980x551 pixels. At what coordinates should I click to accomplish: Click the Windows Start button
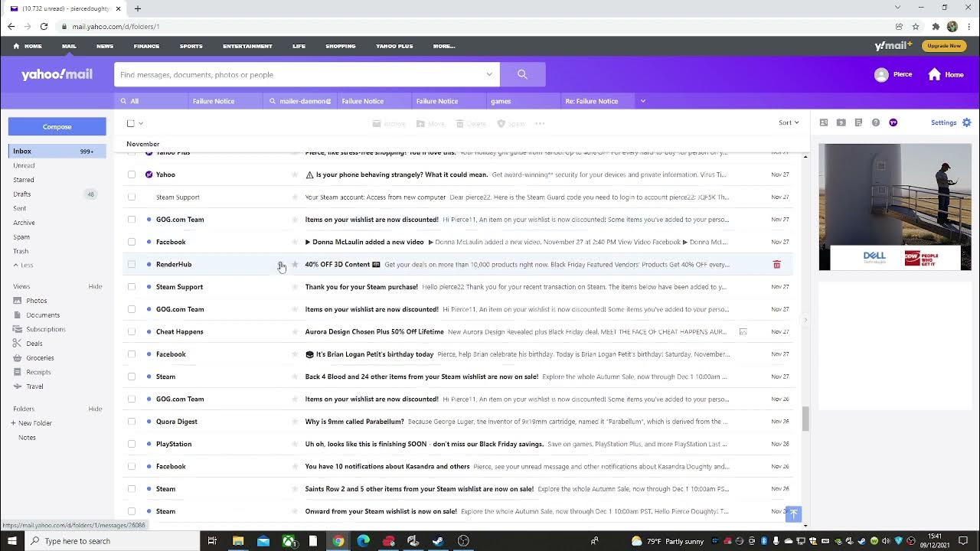11,541
